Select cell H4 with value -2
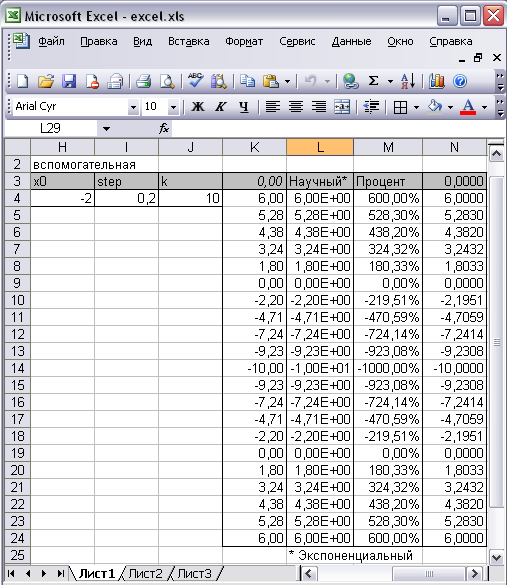Viewport: 507px width, 585px height. [62, 198]
